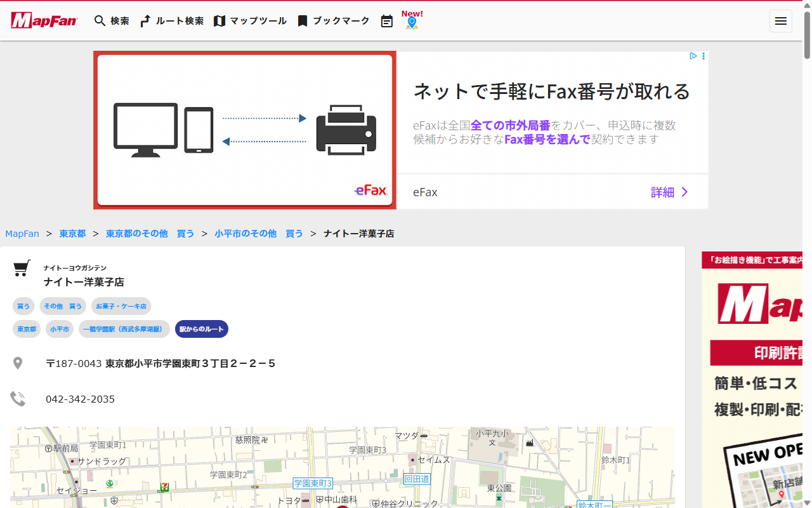Viewport: 812px width, 508px height.
Task: Click the address location pin icon
Action: tap(18, 363)
